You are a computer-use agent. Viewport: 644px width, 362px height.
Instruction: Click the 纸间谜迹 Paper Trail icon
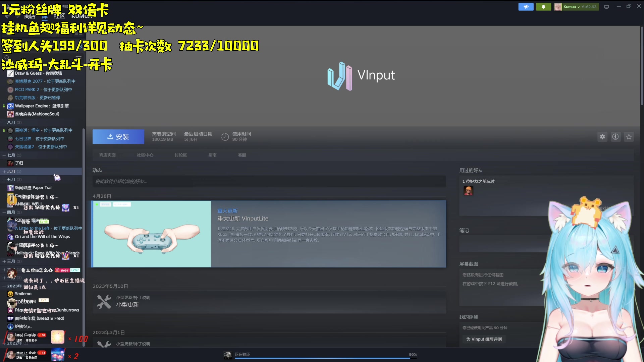point(10,188)
